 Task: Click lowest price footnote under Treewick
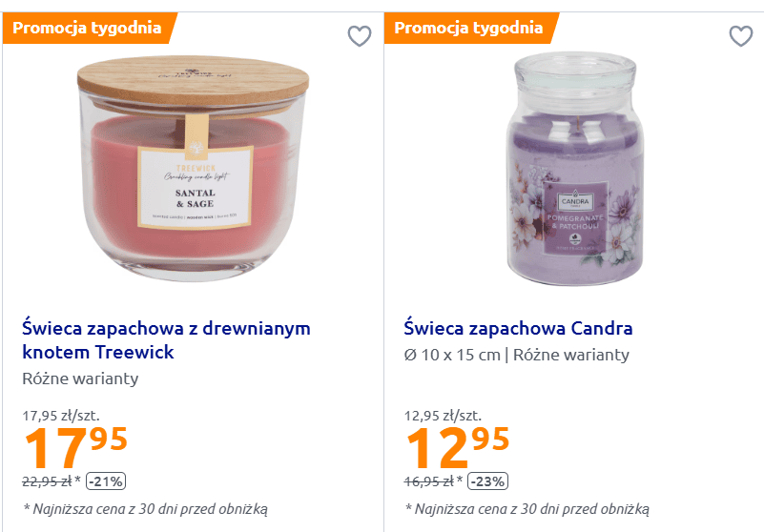coord(146,509)
